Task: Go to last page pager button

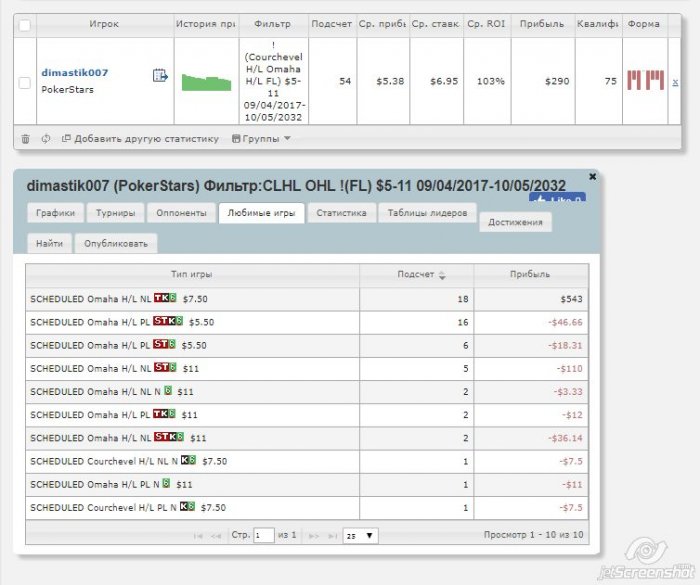Action: pos(332,536)
